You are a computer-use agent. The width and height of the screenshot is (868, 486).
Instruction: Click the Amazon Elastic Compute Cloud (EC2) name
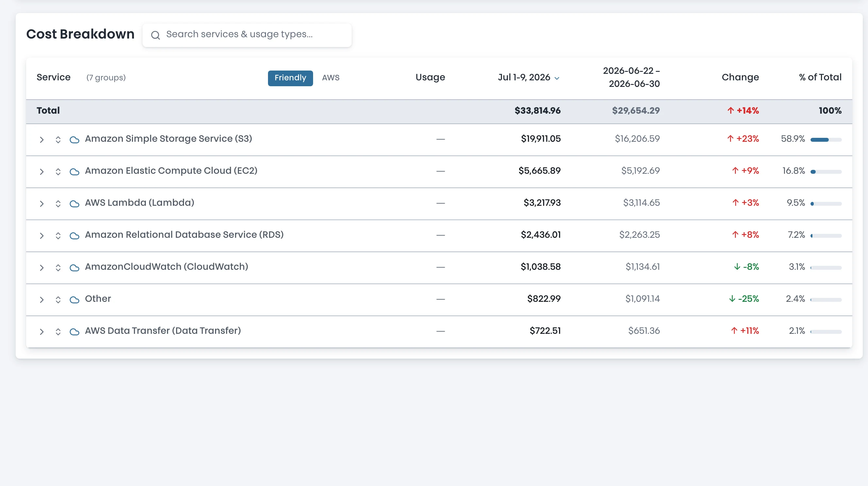(x=171, y=171)
